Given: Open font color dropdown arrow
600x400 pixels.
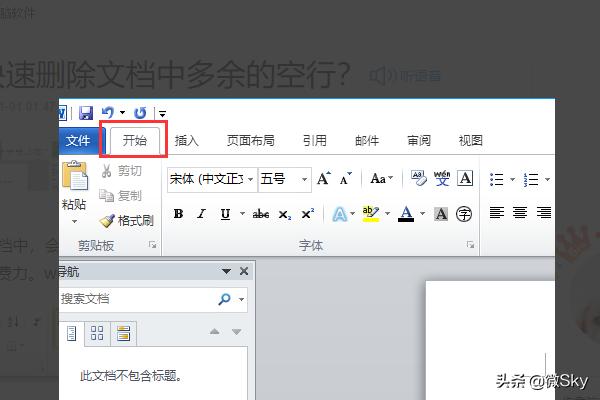Looking at the screenshot, I should coord(422,213).
